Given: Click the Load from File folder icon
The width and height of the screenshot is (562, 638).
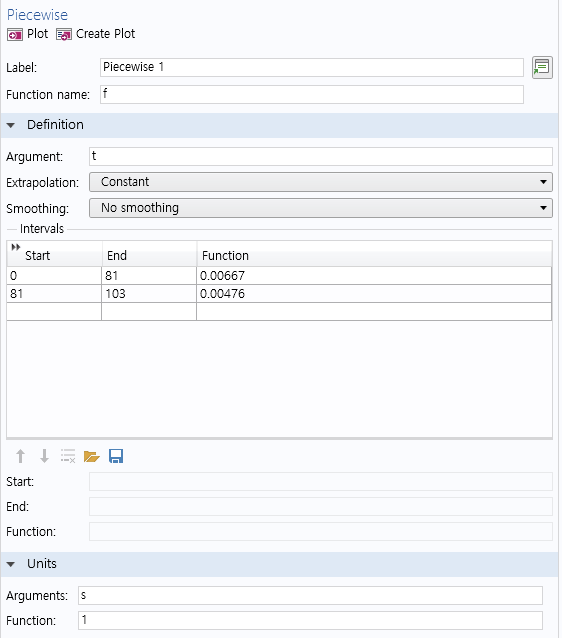Looking at the screenshot, I should click(92, 456).
